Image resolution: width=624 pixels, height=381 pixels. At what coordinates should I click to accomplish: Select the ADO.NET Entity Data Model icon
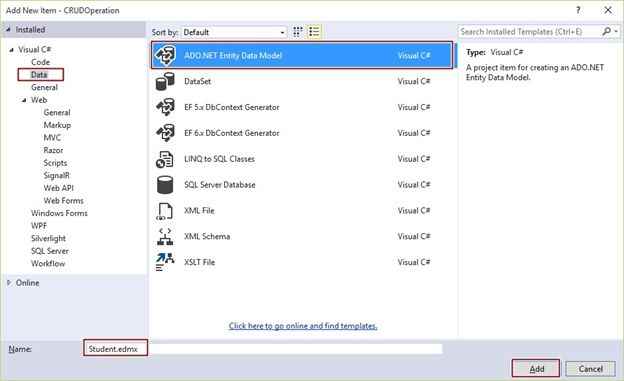click(x=165, y=55)
